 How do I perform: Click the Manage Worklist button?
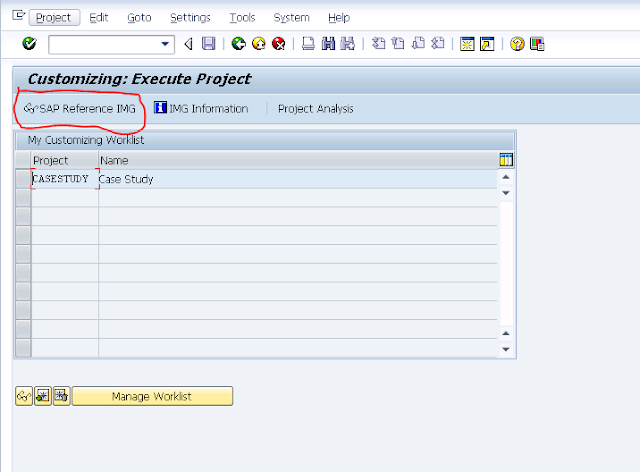click(x=152, y=396)
